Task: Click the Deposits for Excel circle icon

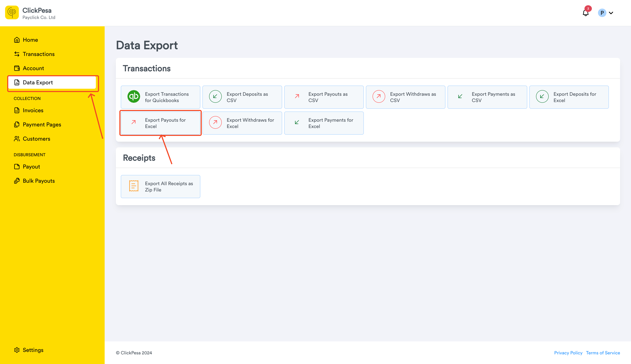Action: tap(542, 96)
